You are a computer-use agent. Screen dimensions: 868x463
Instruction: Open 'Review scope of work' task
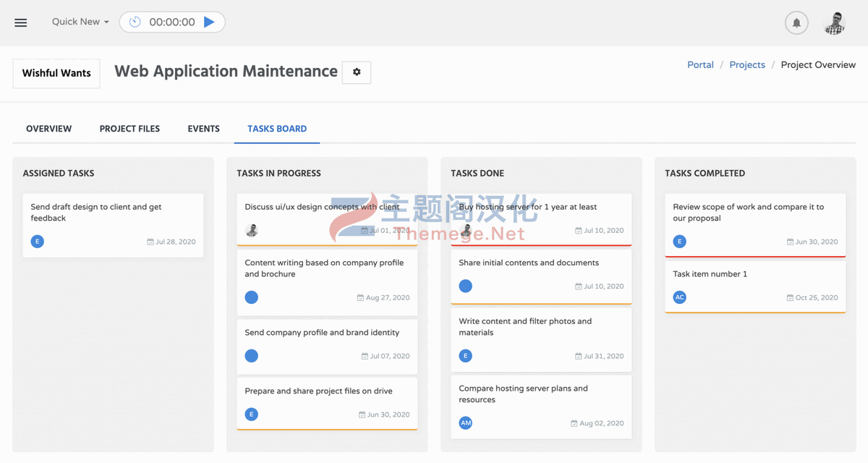pos(749,212)
